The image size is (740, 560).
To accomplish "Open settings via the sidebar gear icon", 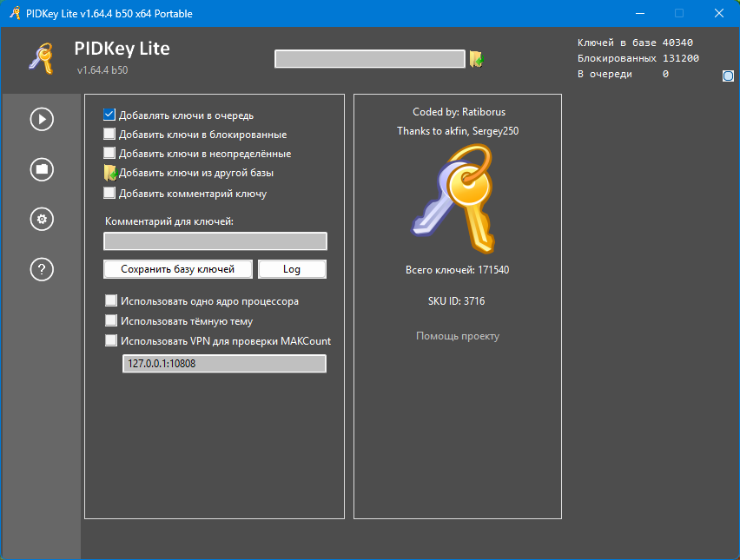I will pos(42,219).
